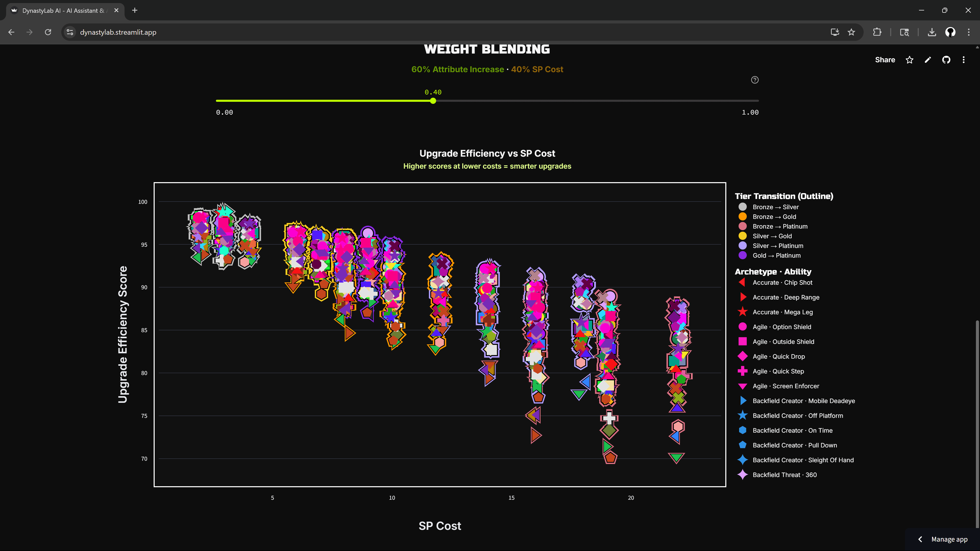Click the weight blending slider handle at 0.40

tap(433, 101)
